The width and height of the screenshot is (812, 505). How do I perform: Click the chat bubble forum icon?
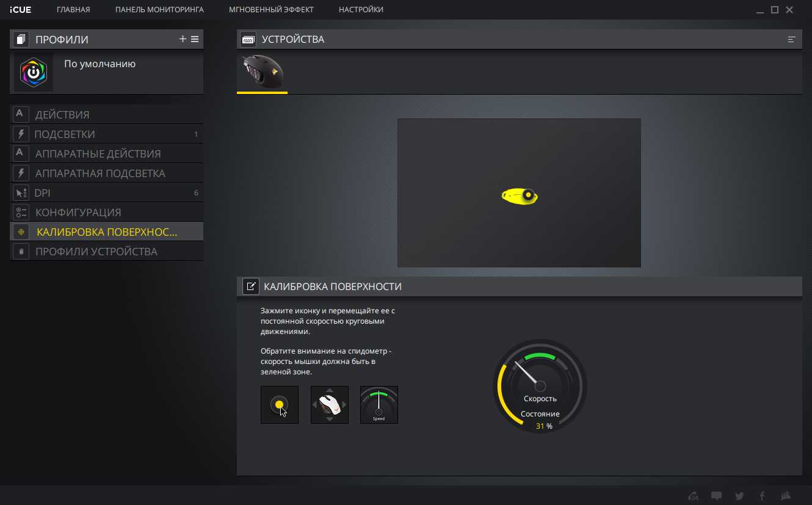pyautogui.click(x=717, y=496)
